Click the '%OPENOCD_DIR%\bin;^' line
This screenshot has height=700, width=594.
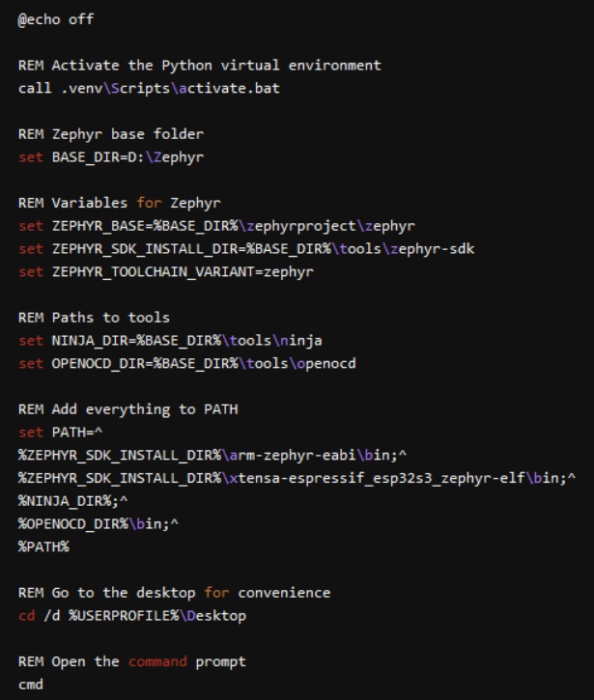pyautogui.click(x=98, y=523)
